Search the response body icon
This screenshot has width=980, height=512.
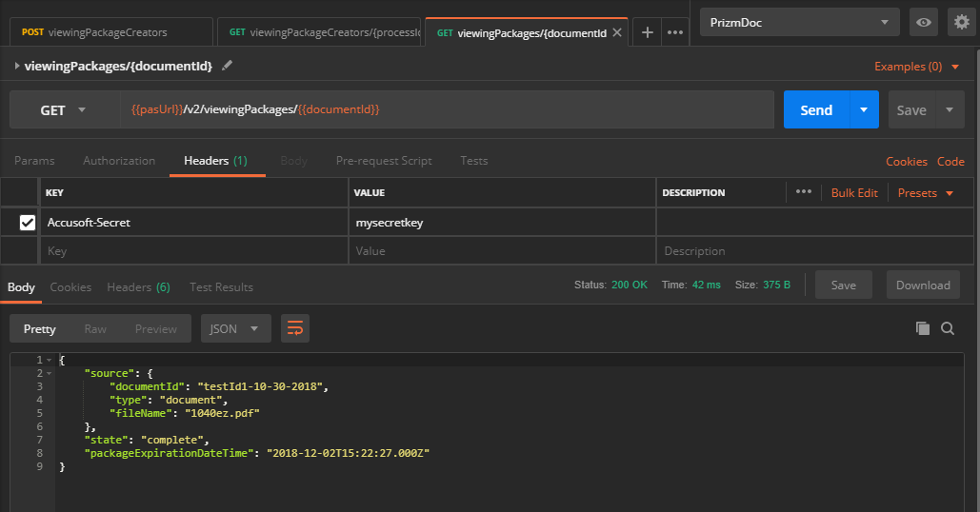[948, 328]
